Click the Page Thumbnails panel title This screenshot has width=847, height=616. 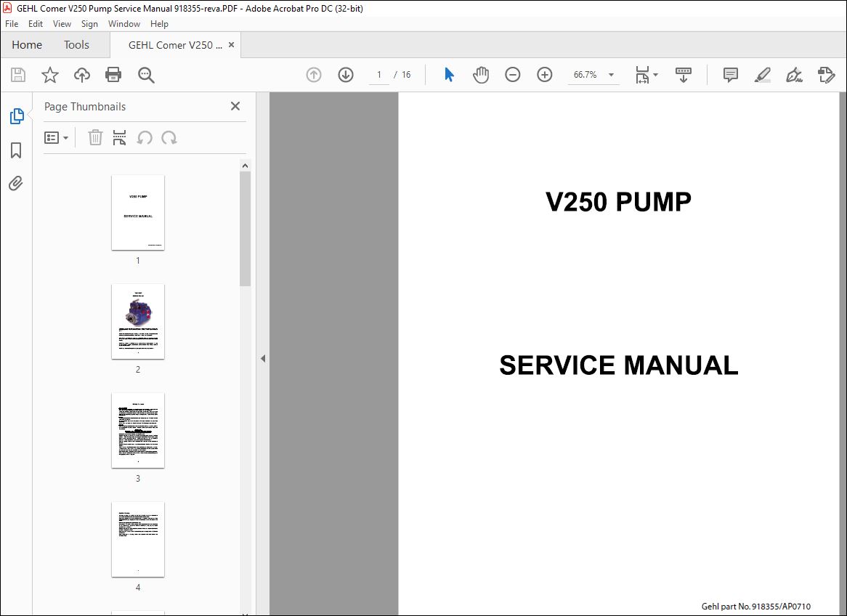click(85, 107)
